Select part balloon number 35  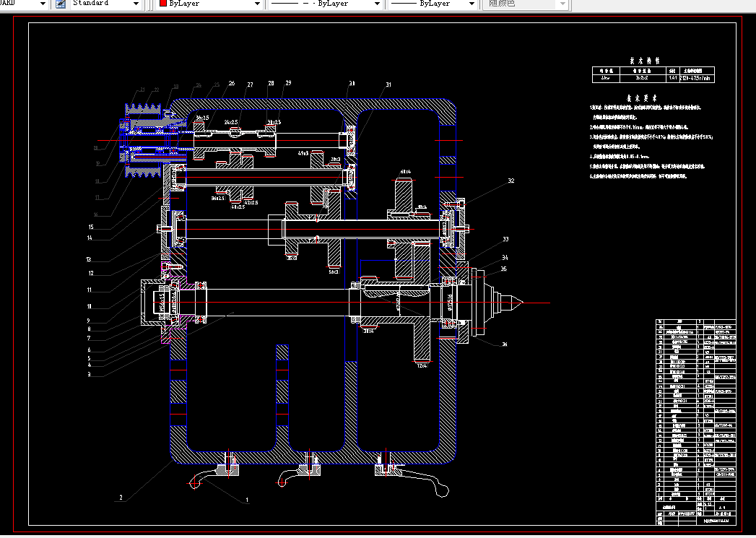503,269
